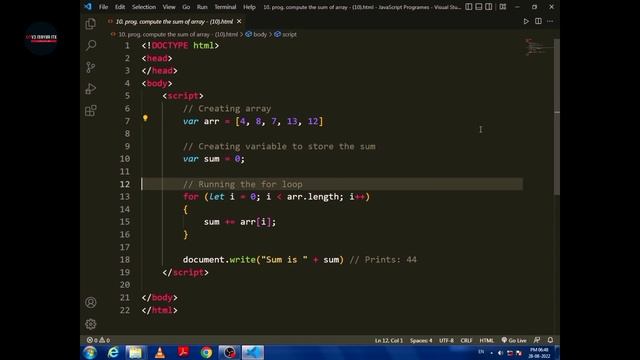The image size is (640, 360).
Task: Click the lightbulb code action on line 7
Action: [x=145, y=118]
